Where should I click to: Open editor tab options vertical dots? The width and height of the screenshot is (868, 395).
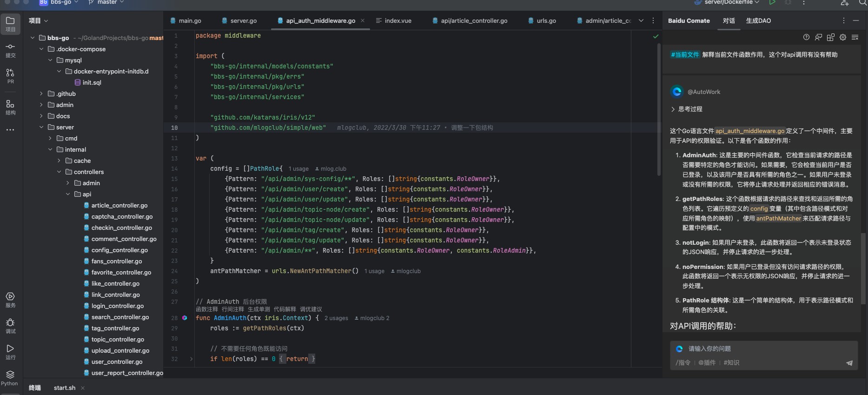[x=653, y=20]
